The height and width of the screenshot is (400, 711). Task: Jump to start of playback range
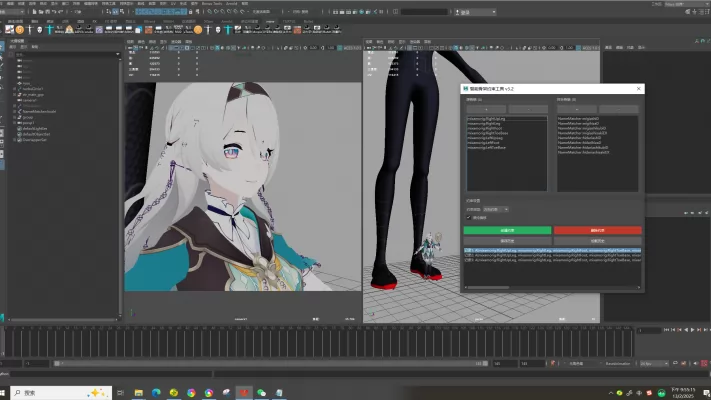coord(666,330)
